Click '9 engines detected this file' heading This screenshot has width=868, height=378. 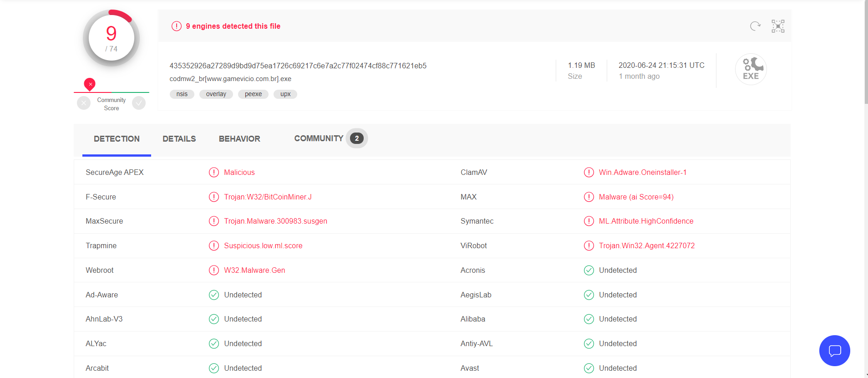point(233,26)
